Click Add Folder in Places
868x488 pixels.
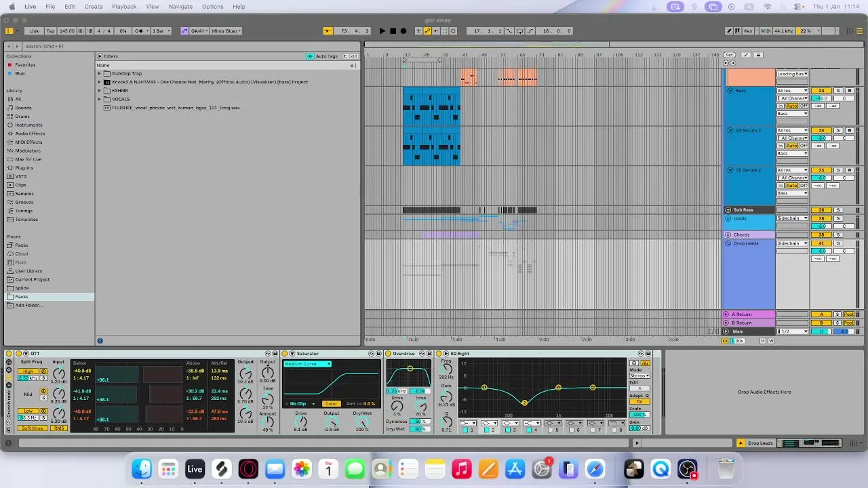(28, 305)
